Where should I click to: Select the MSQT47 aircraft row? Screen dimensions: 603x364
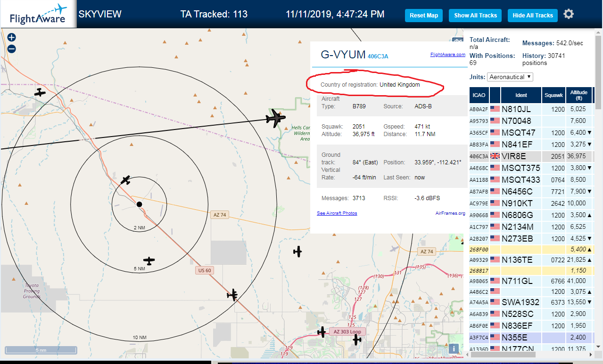(x=531, y=132)
